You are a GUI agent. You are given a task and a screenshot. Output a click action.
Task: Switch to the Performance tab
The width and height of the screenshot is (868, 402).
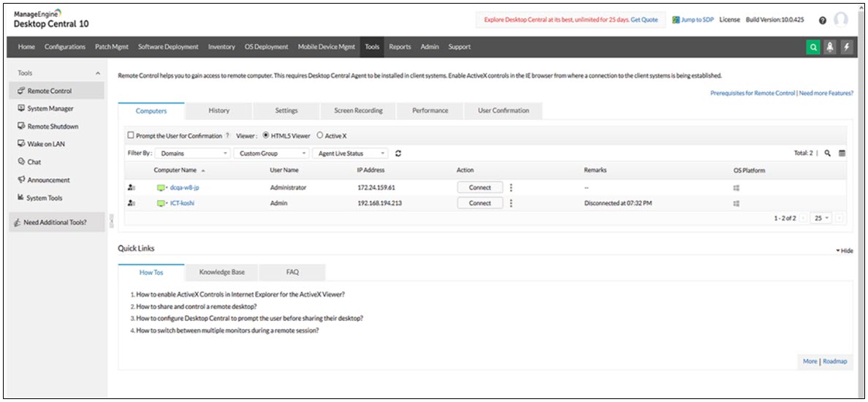tap(430, 111)
